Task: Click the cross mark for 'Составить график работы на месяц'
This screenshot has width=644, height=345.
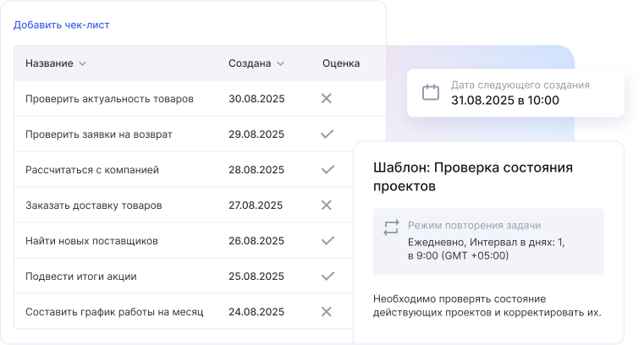Action: (327, 312)
